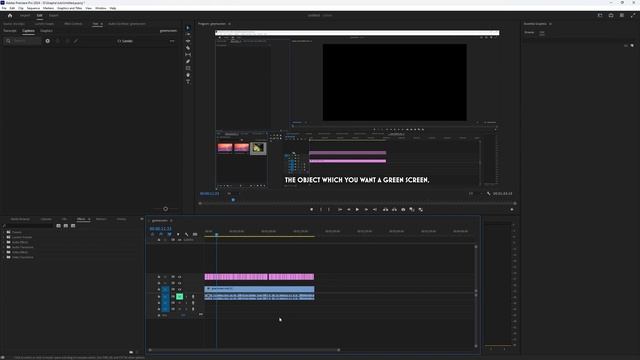Select the Hand tool

(x=188, y=75)
